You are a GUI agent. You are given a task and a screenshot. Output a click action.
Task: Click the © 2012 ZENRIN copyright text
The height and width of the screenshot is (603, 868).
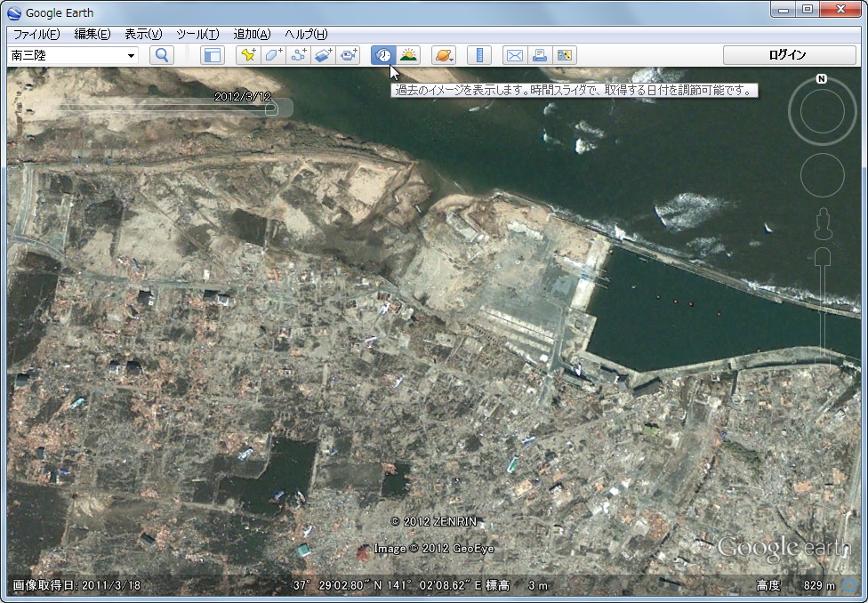pyautogui.click(x=433, y=521)
